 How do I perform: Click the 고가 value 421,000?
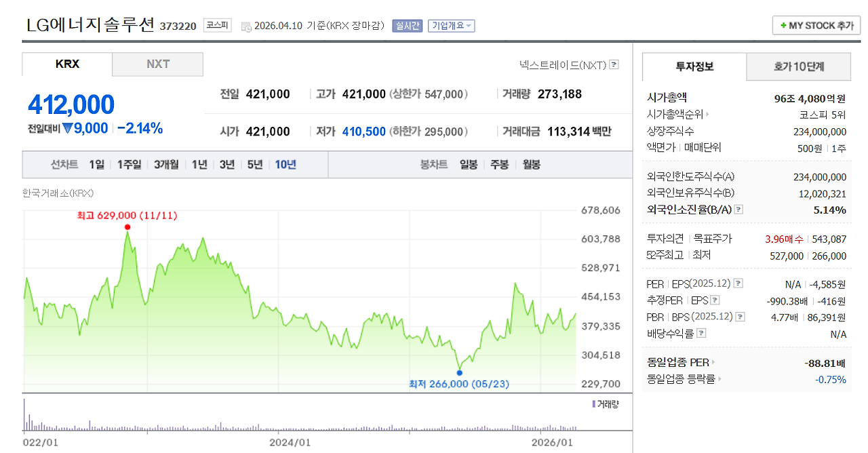[x=364, y=94]
